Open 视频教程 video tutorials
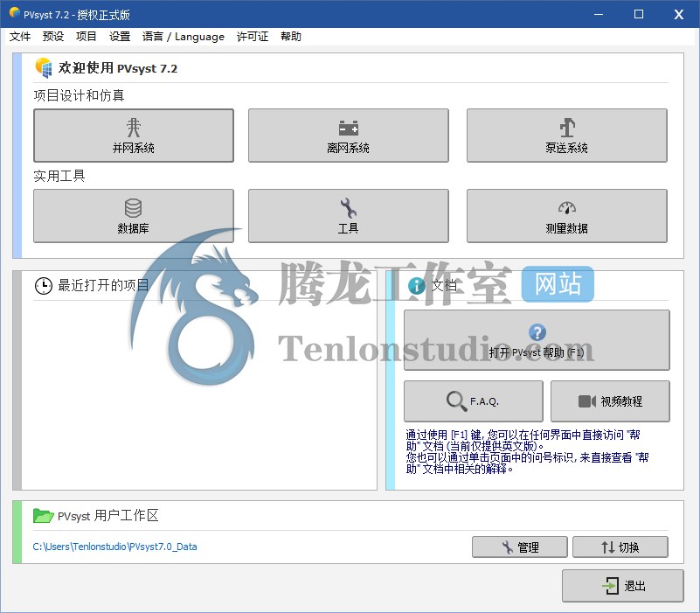 [x=610, y=401]
